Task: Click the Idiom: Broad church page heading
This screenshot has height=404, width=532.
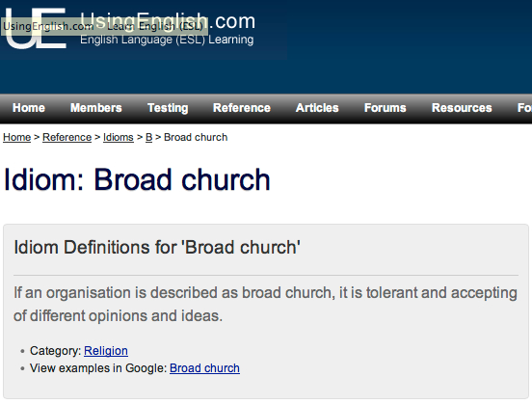Action: (137, 179)
